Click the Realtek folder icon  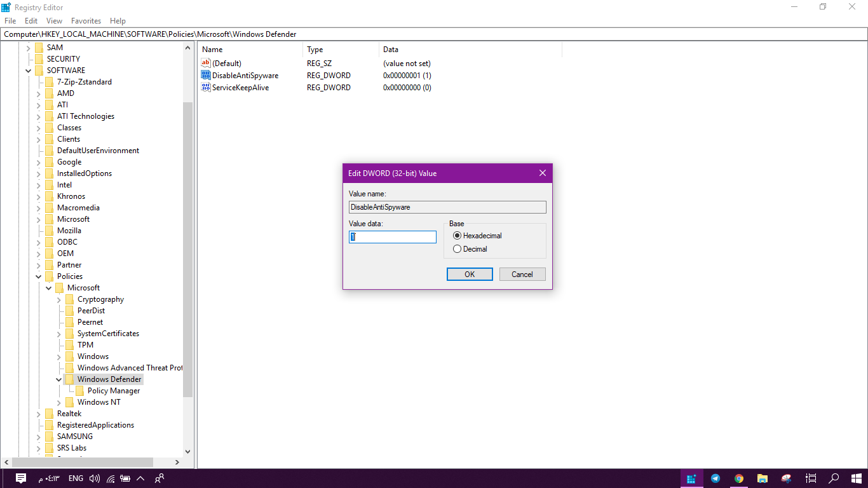click(x=49, y=414)
